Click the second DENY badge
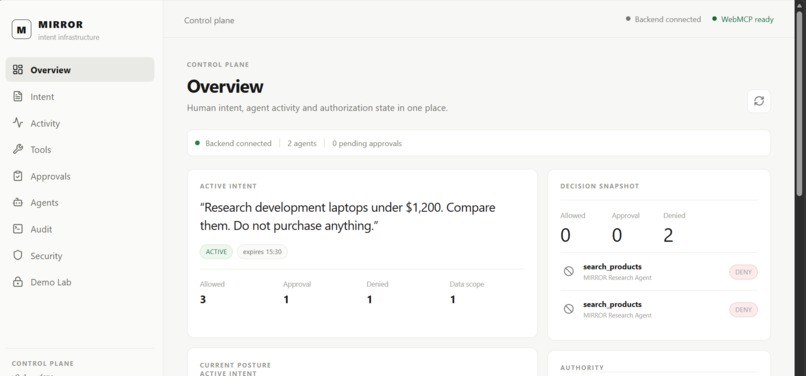Viewport: 806px width, 376px height. [743, 310]
